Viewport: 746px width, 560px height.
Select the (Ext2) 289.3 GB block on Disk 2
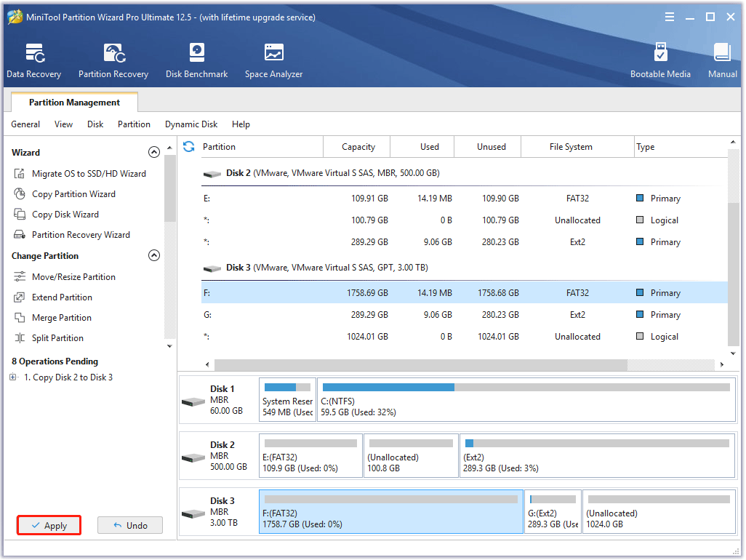coord(597,455)
